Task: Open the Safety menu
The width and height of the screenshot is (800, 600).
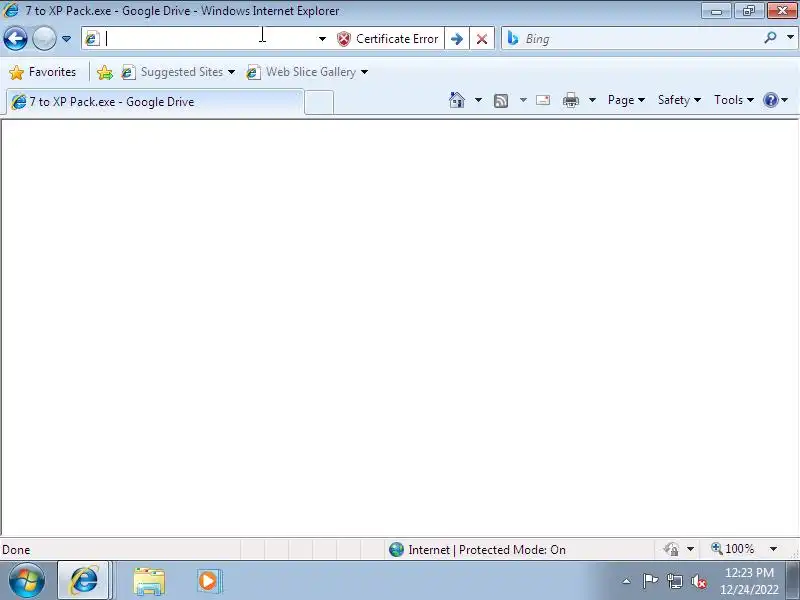Action: click(x=679, y=100)
